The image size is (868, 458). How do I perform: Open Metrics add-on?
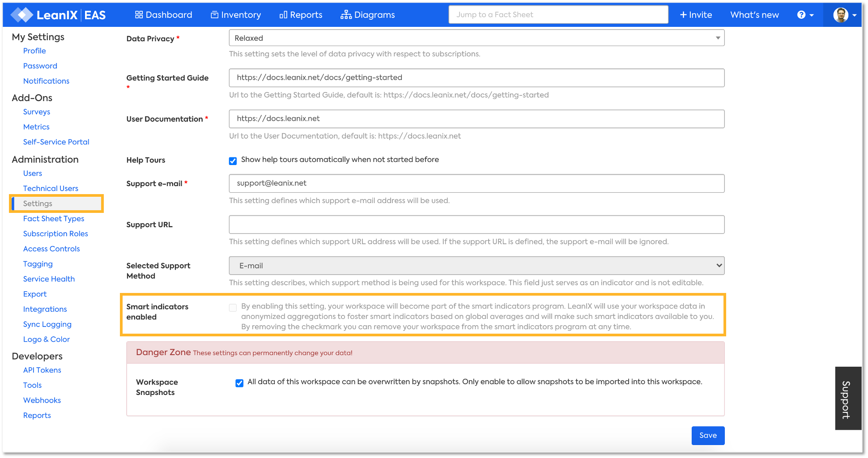[36, 127]
